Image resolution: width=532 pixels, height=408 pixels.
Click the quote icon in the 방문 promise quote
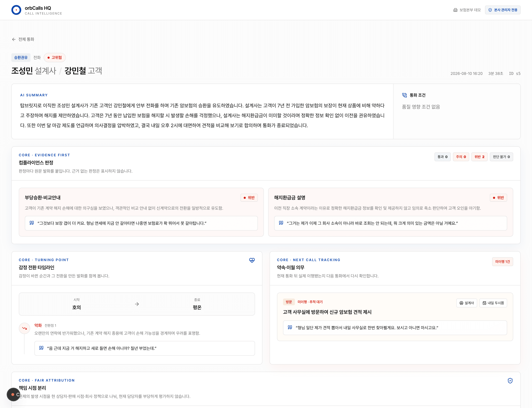pos(290,327)
